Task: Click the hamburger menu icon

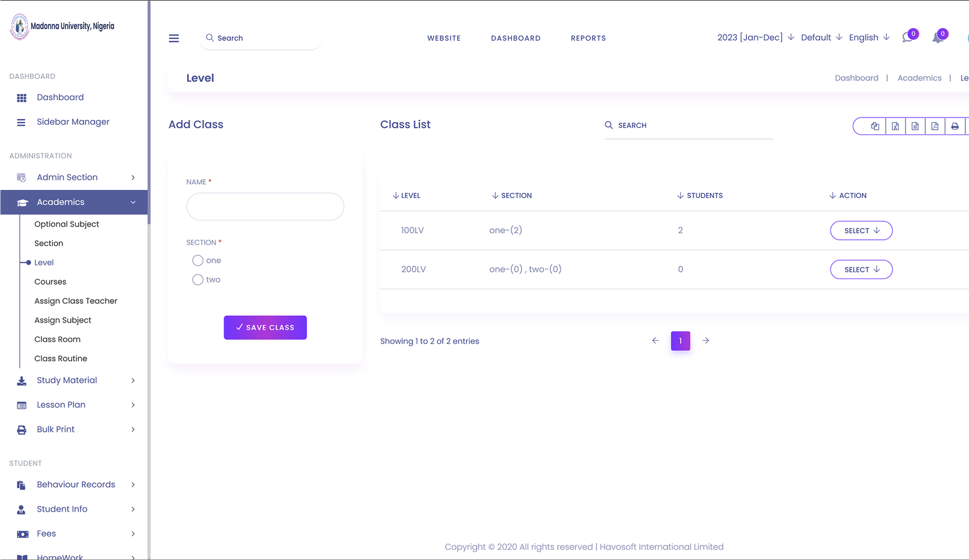Action: tap(174, 38)
